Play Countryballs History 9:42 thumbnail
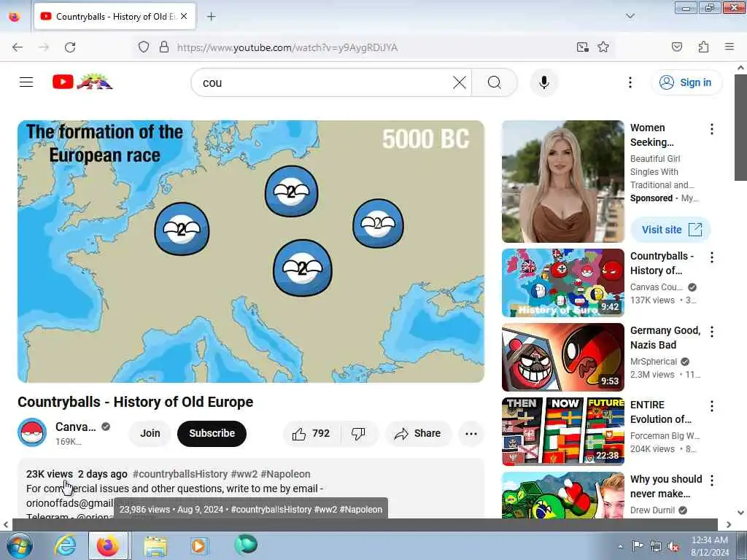The image size is (747, 560). 562,283
